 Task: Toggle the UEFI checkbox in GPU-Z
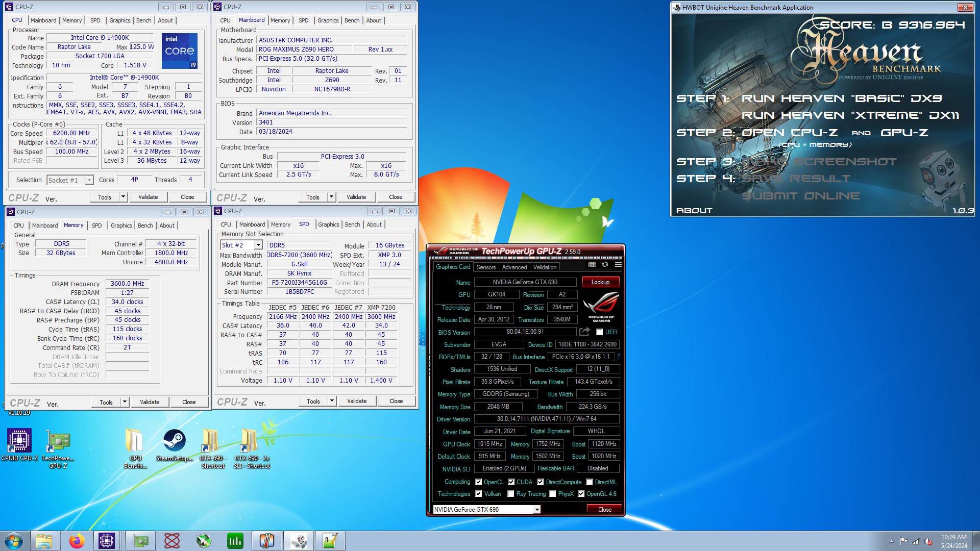click(599, 332)
